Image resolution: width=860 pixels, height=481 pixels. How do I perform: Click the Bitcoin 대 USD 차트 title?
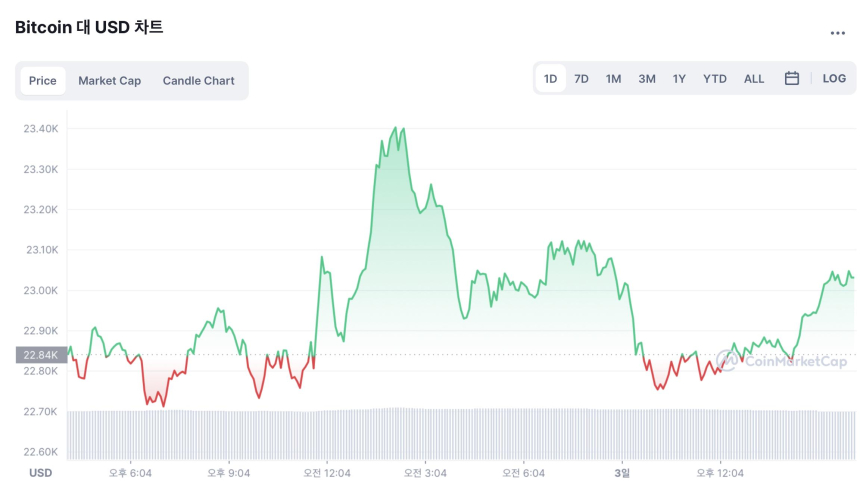coord(89,28)
